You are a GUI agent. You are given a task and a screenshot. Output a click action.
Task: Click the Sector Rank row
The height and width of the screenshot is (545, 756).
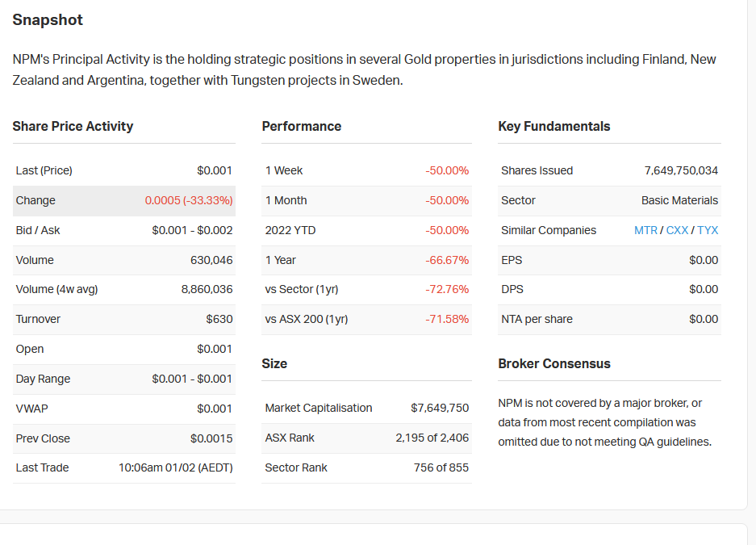[366, 467]
